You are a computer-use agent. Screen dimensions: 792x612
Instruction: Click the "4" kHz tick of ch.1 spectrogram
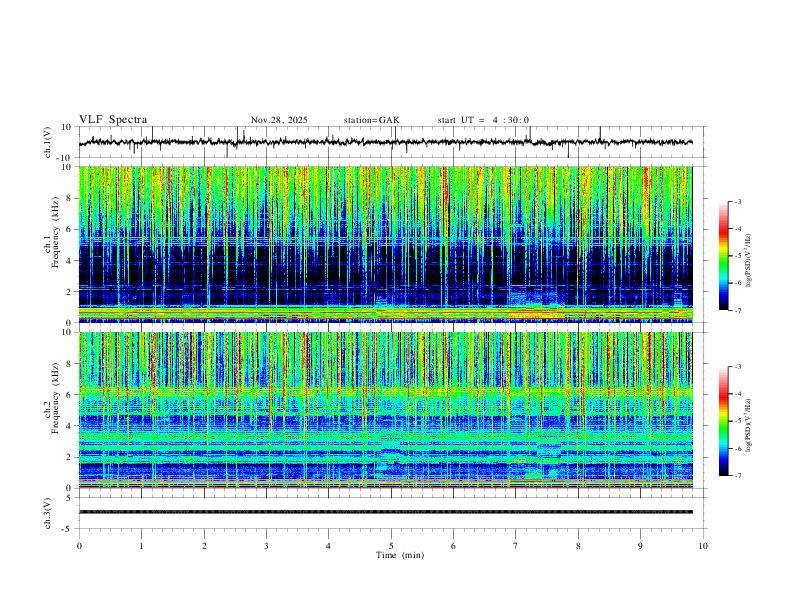pos(69,261)
